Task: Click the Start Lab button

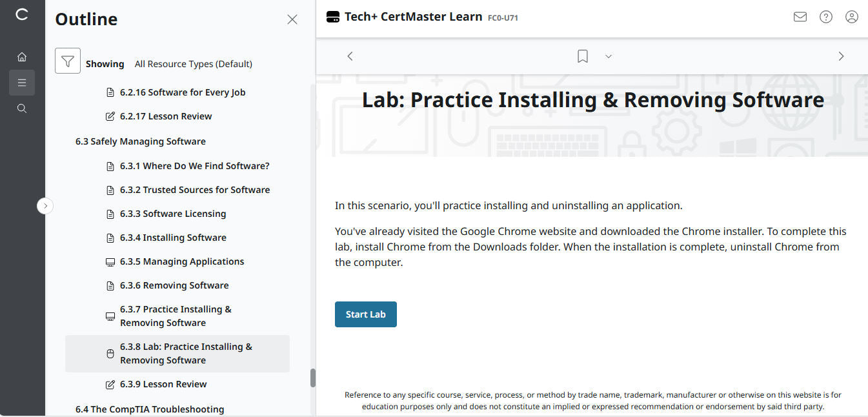Action: pos(365,314)
